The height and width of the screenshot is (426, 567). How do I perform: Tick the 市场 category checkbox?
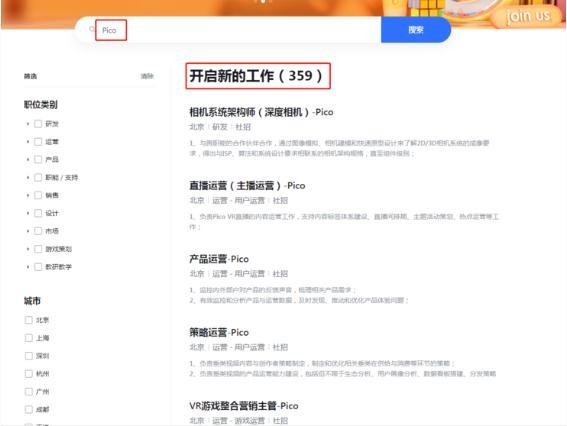(38, 231)
